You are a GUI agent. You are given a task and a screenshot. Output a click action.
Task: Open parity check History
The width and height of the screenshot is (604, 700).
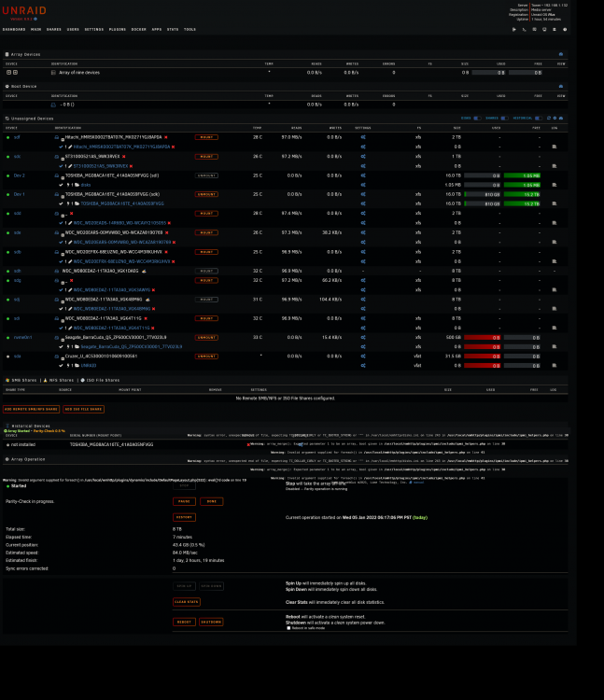tap(184, 517)
